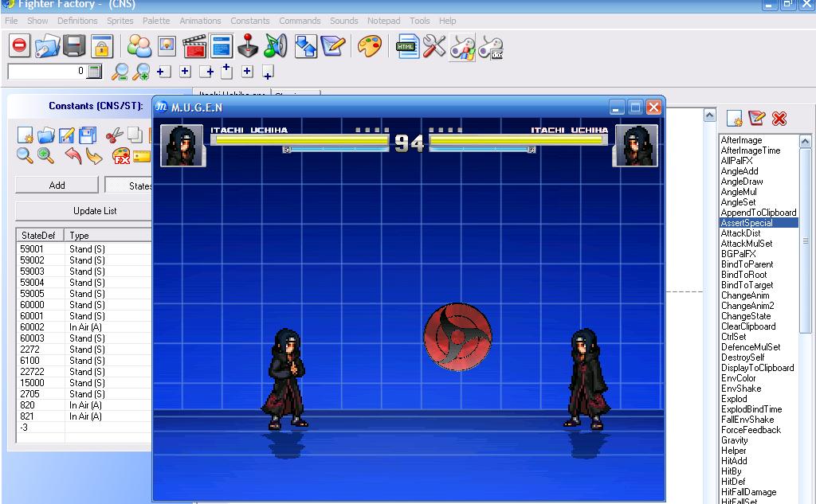Open the Notepad pencil icon

click(332, 45)
